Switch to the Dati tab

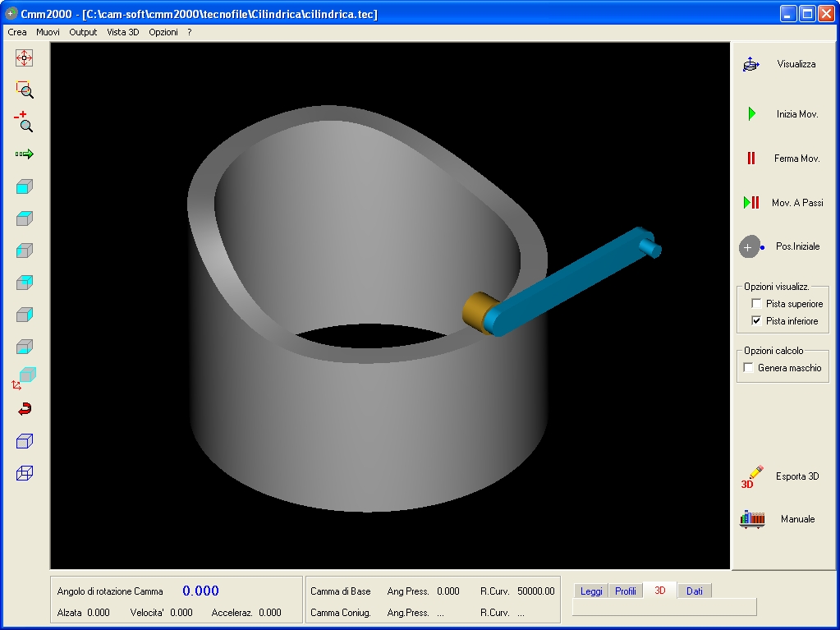(x=695, y=591)
